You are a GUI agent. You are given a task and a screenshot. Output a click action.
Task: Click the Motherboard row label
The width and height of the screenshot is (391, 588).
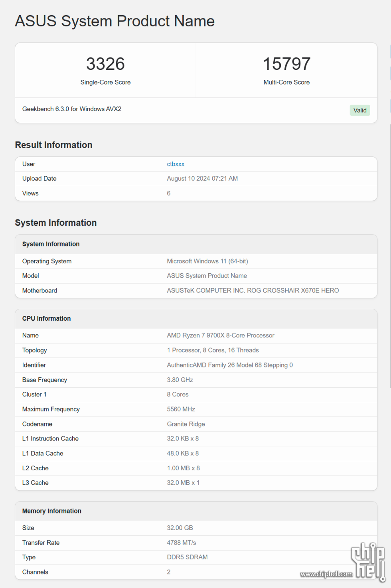(39, 290)
